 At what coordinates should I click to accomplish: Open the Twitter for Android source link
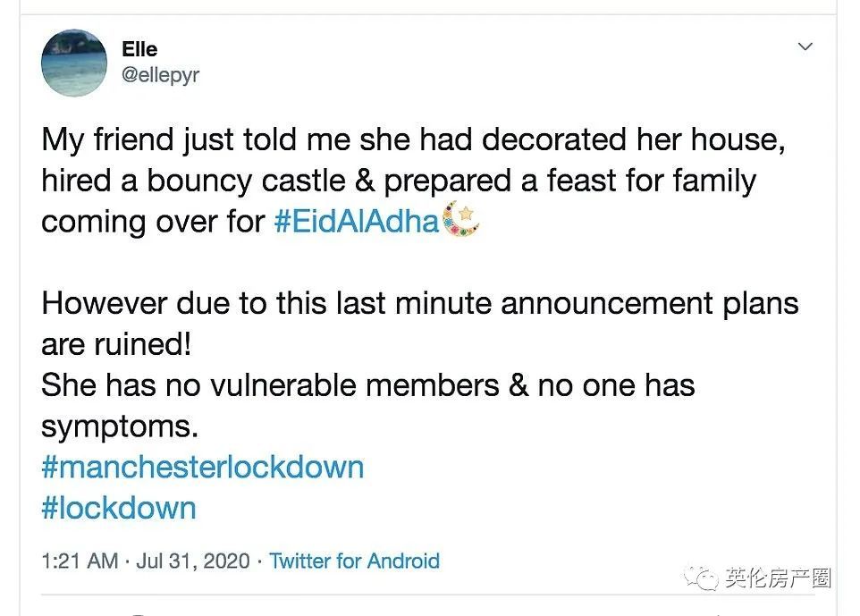point(354,561)
